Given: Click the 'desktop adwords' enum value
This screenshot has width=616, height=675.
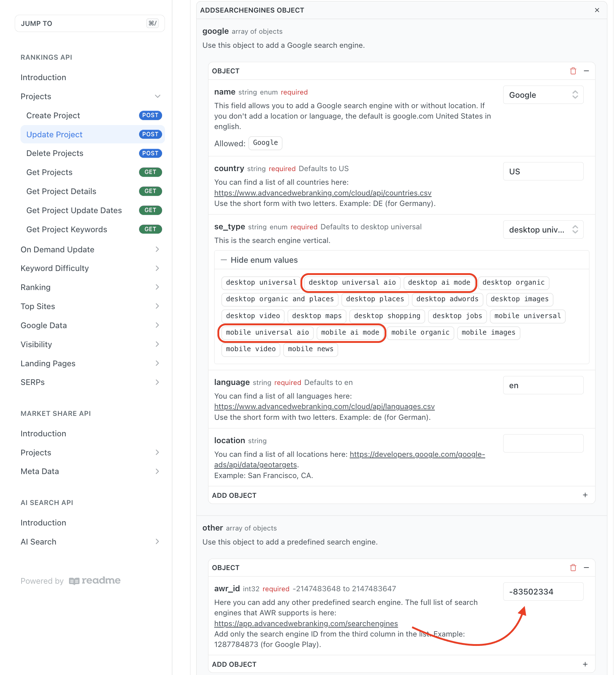Looking at the screenshot, I should tap(447, 299).
